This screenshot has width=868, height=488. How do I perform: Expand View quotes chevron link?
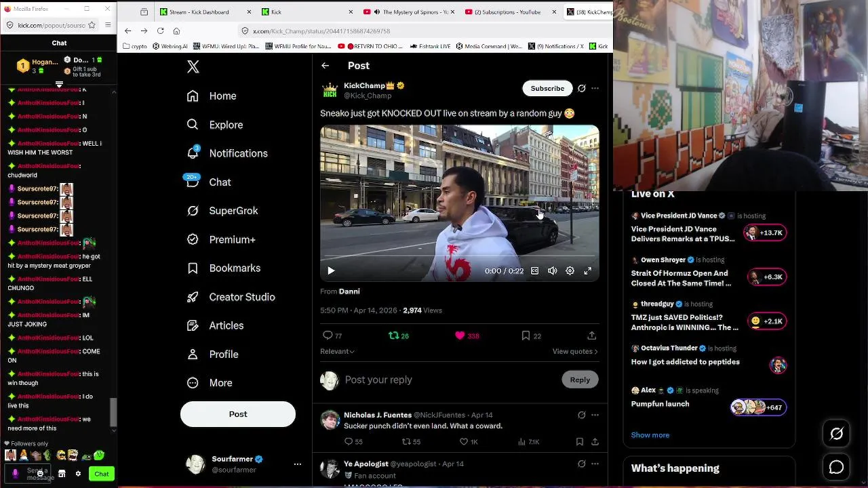(575, 351)
